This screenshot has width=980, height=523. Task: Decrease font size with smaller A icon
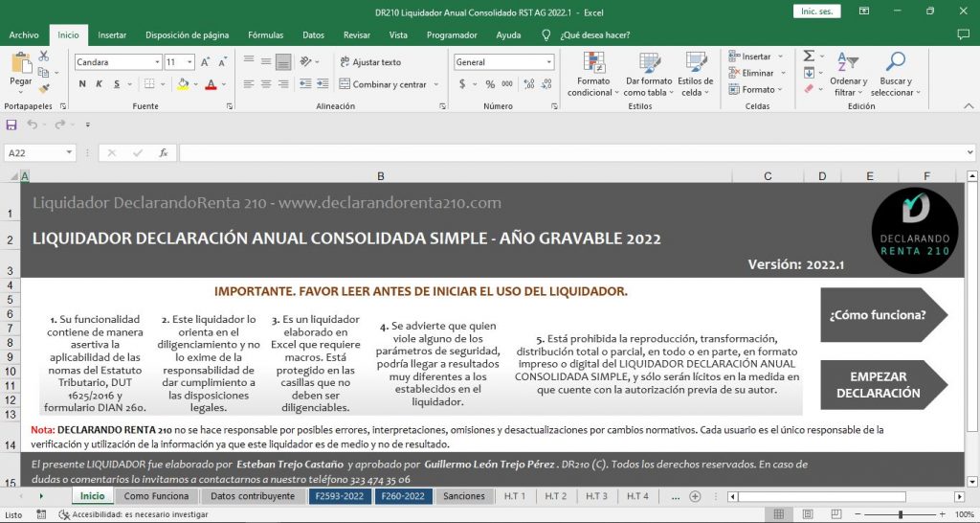pyautogui.click(x=222, y=62)
